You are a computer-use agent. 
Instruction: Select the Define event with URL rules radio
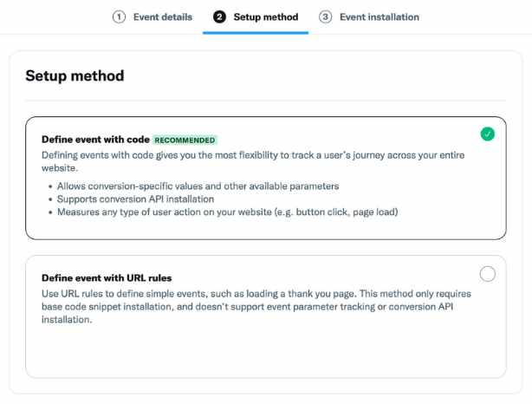point(487,274)
